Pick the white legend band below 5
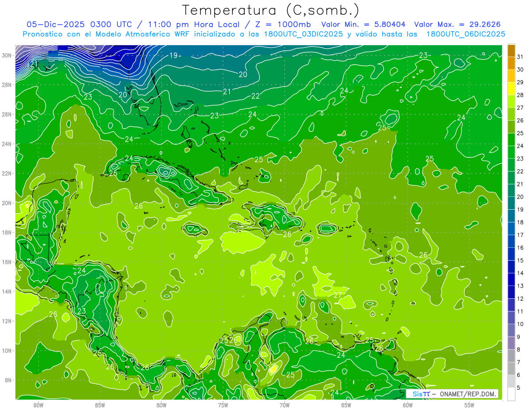 pyautogui.click(x=511, y=394)
